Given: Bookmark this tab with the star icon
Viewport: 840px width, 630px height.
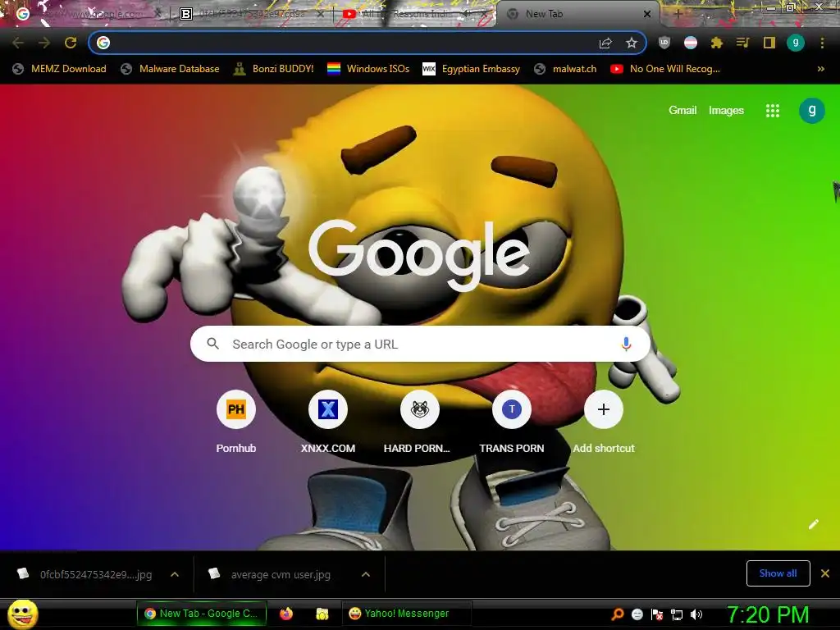Looking at the screenshot, I should pyautogui.click(x=632, y=43).
